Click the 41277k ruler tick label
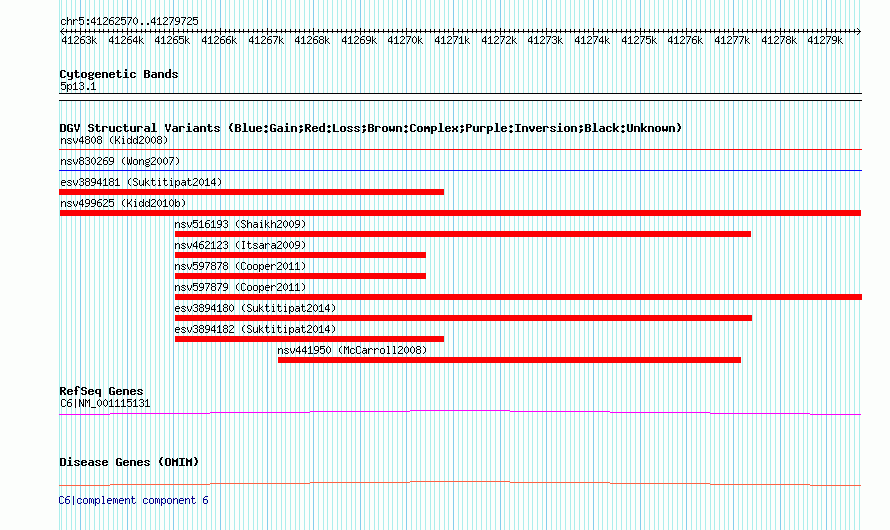 pyautogui.click(x=732, y=40)
